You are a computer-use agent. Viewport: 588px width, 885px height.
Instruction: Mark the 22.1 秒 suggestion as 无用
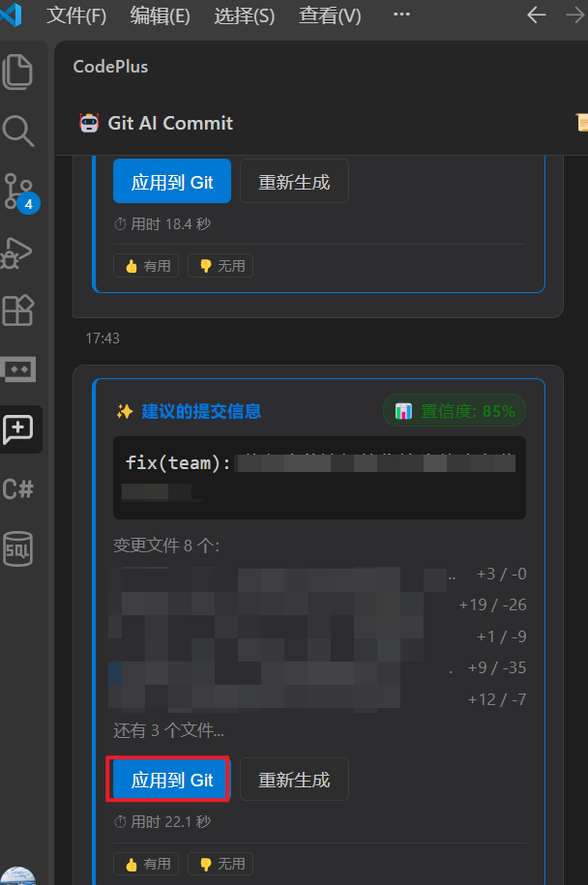pyautogui.click(x=220, y=864)
